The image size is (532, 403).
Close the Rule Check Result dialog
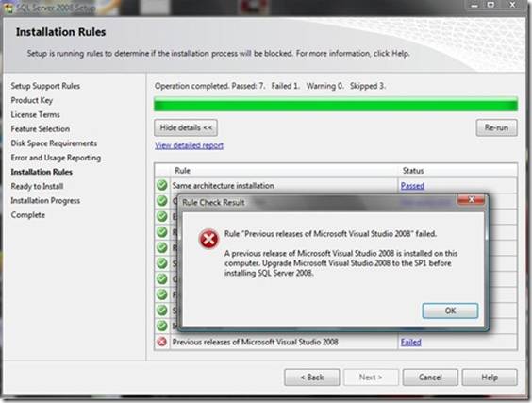[472, 200]
